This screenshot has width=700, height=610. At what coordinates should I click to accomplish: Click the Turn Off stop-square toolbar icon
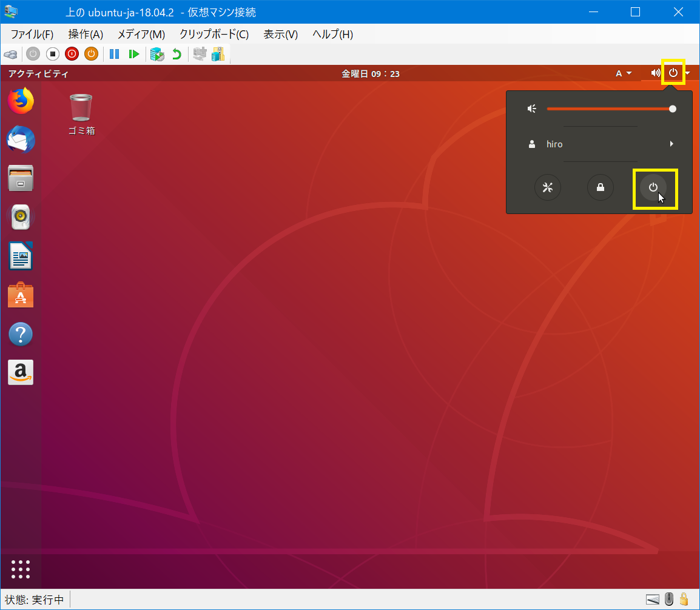tap(52, 54)
